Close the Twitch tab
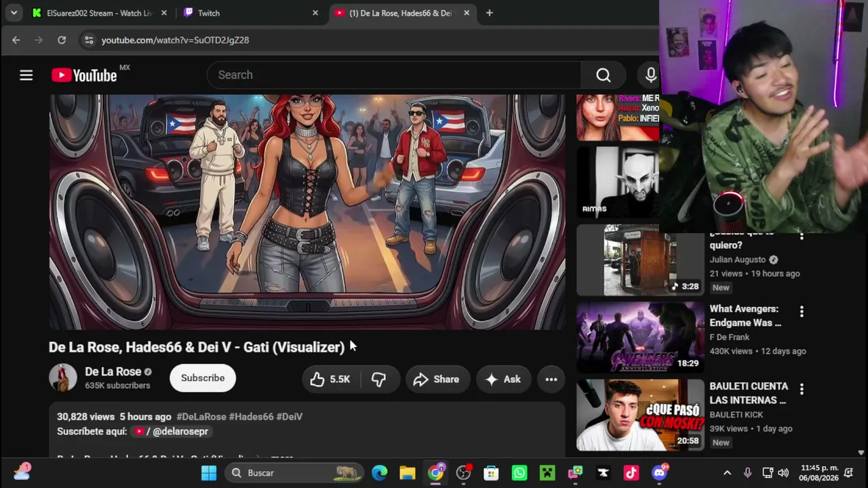868x488 pixels. [x=315, y=13]
